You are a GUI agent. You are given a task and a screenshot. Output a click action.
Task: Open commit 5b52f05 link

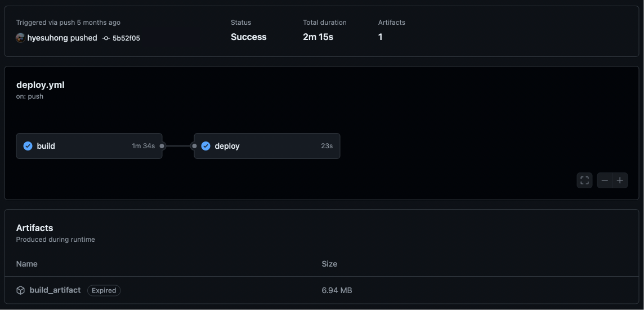pos(126,38)
